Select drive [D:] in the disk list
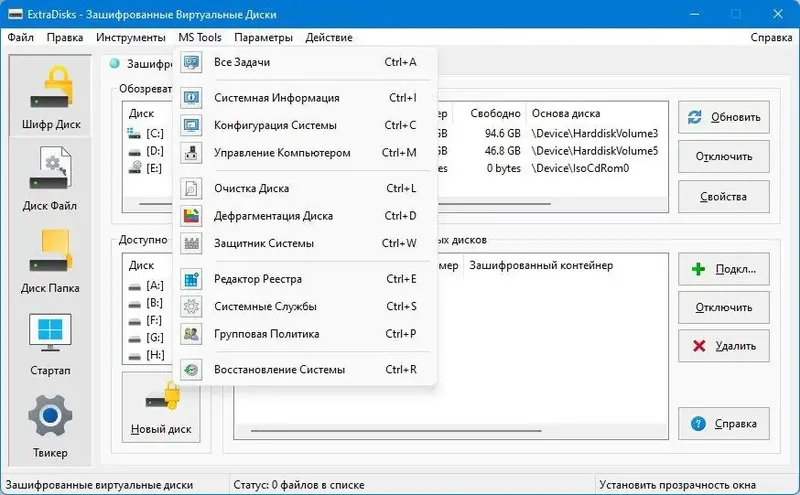 (x=148, y=151)
